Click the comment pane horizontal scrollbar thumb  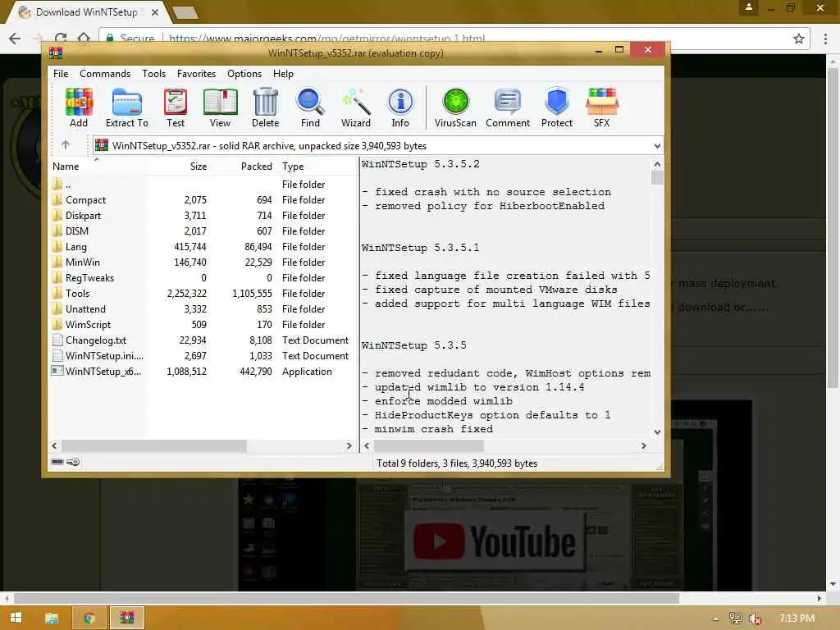pyautogui.click(x=428, y=445)
